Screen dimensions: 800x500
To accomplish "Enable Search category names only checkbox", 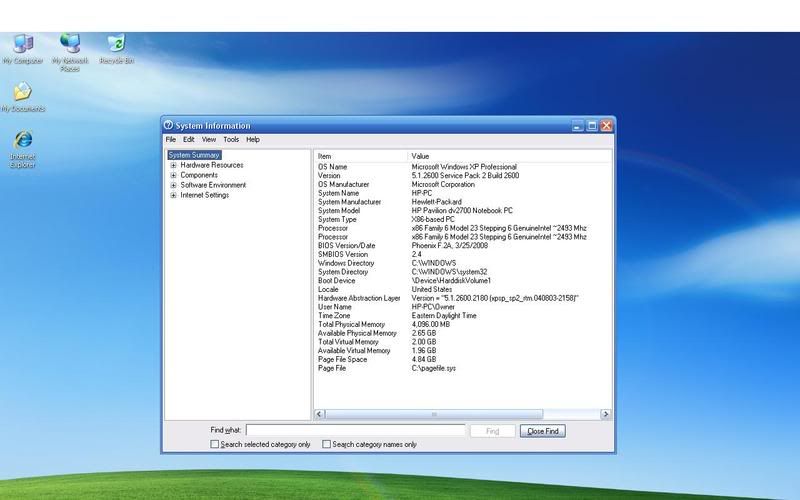I will click(327, 444).
